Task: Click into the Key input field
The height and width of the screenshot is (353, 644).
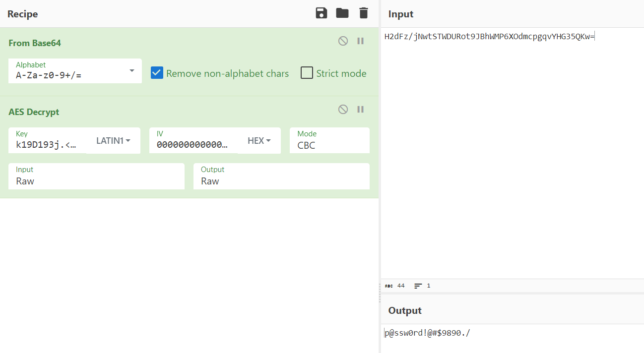Action: pos(47,145)
